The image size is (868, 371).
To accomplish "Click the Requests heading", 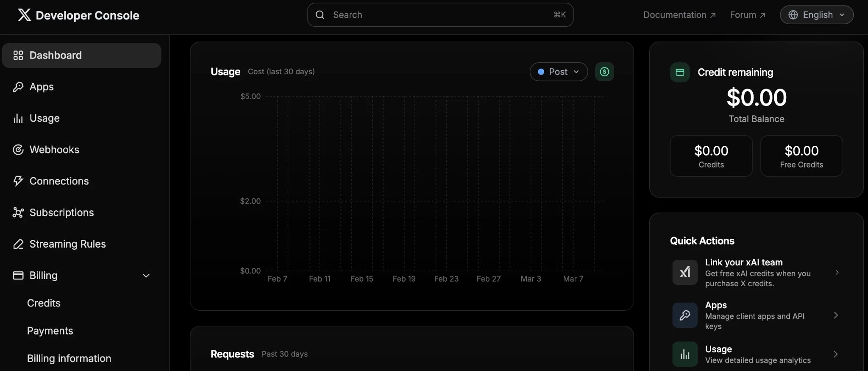I will pyautogui.click(x=232, y=354).
